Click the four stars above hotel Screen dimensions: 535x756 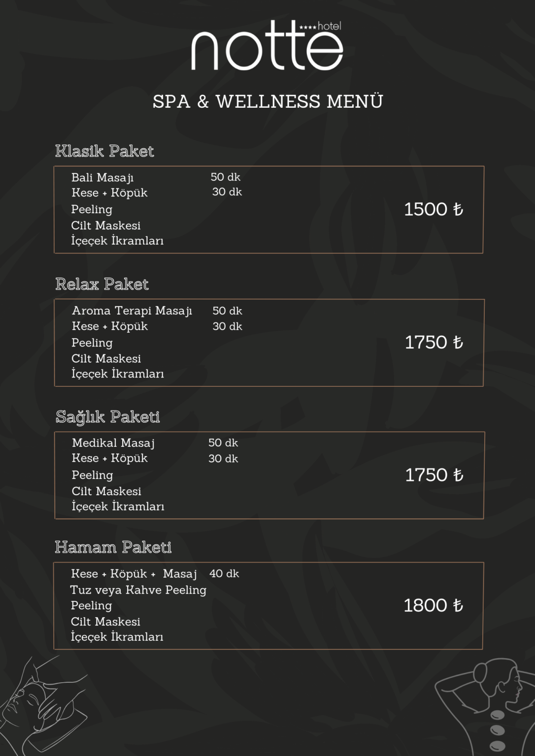coord(308,28)
